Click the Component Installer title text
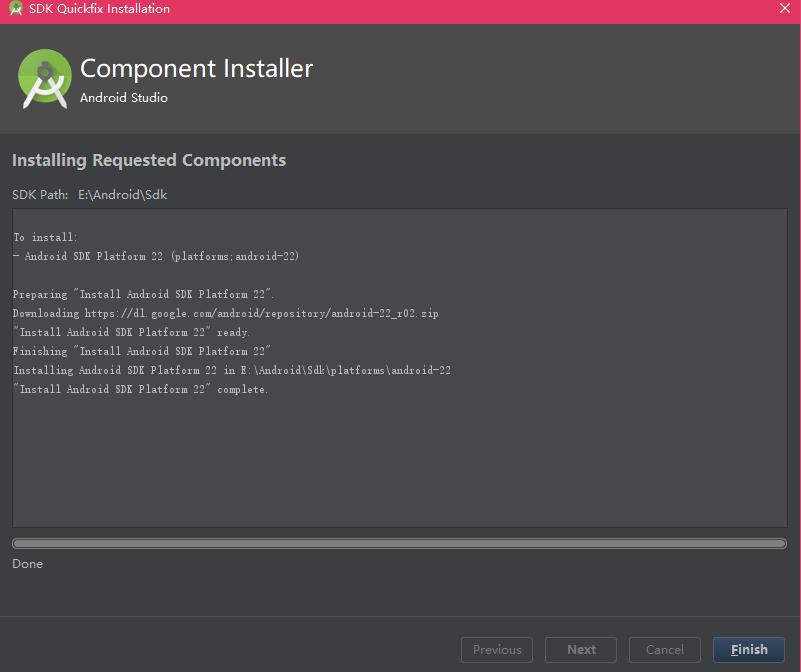The height and width of the screenshot is (672, 801). [197, 68]
